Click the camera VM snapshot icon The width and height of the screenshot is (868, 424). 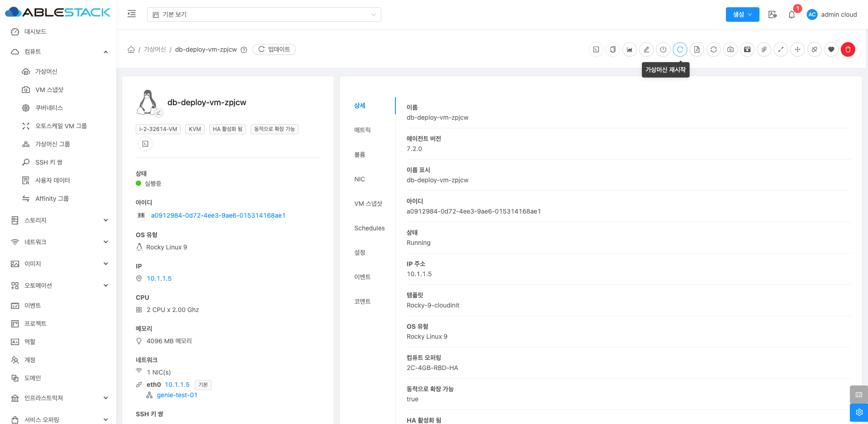[x=730, y=49]
